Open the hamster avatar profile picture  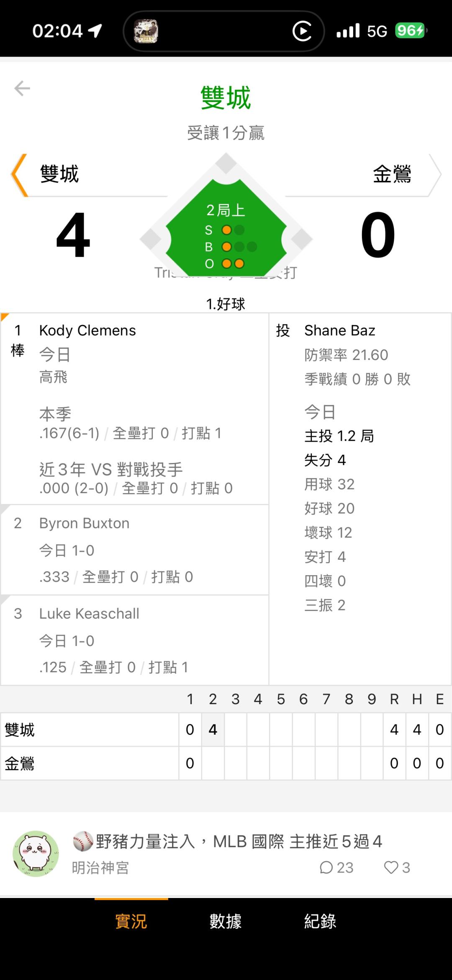click(36, 854)
